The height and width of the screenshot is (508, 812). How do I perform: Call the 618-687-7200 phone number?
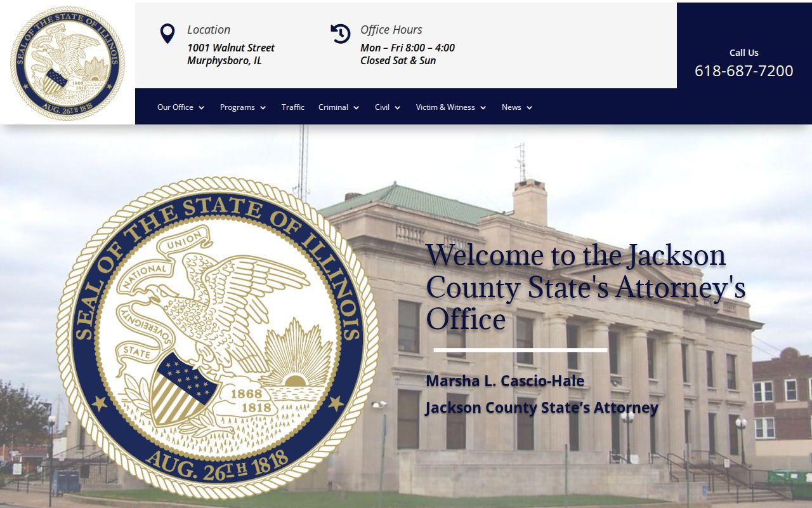pos(744,70)
